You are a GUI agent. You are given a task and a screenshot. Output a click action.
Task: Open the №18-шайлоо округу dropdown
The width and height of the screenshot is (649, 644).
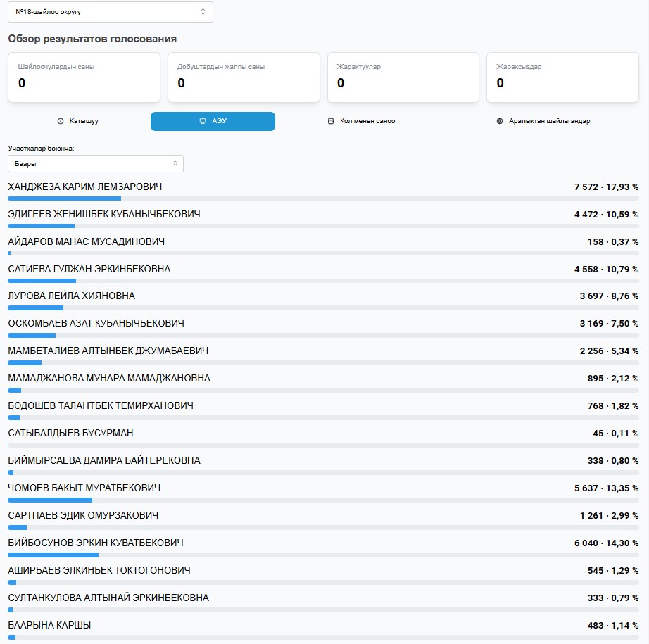[110, 12]
